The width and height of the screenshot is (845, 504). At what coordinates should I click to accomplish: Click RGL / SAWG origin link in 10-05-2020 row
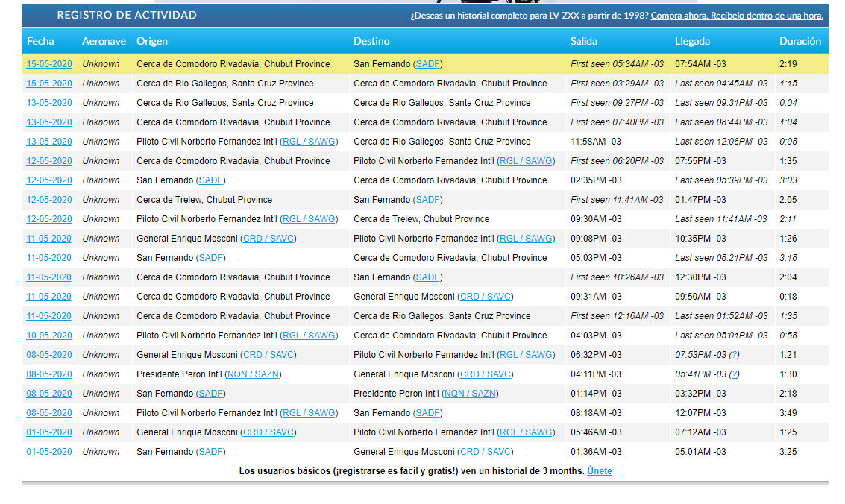coord(309,336)
